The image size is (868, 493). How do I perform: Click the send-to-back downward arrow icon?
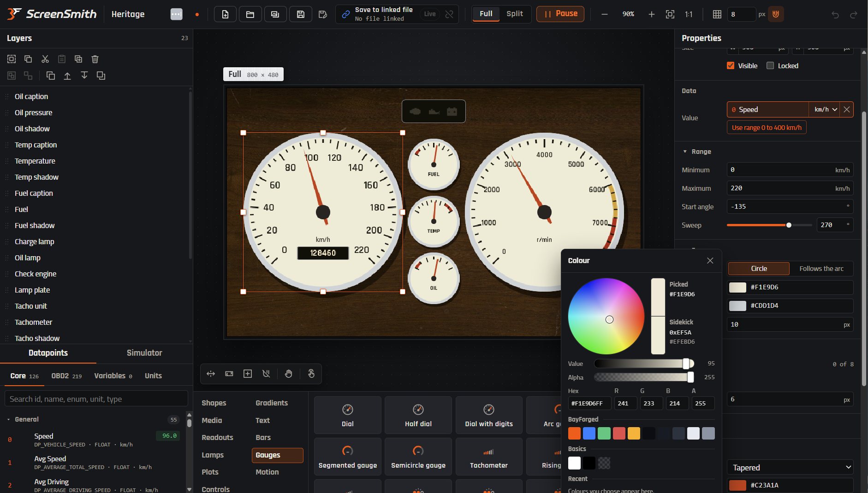[84, 76]
